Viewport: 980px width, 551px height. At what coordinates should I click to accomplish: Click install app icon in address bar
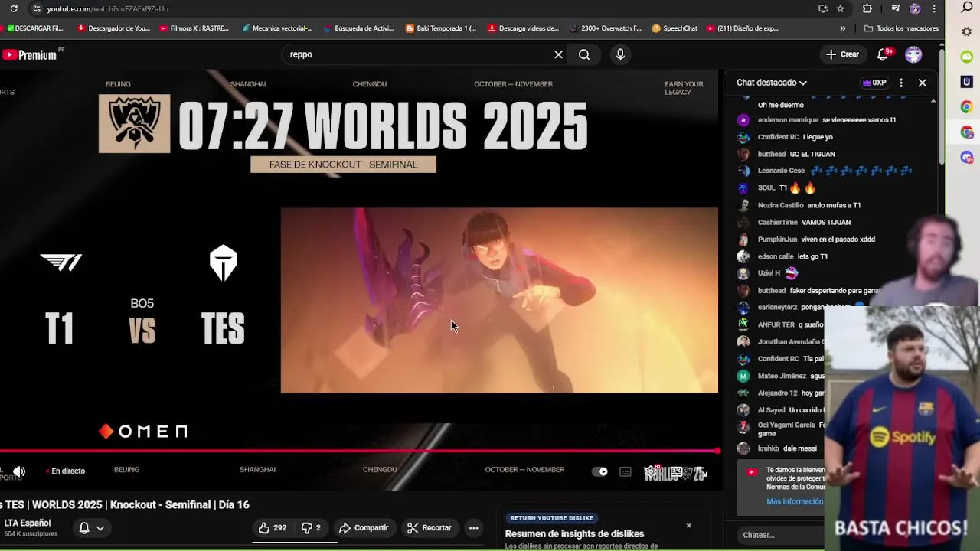(823, 8)
